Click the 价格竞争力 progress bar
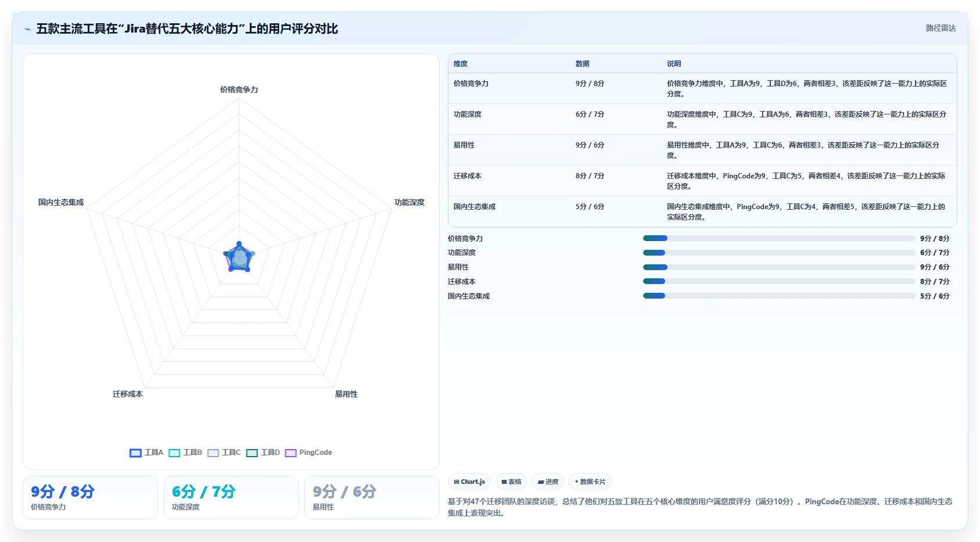980x542 pixels. pyautogui.click(x=779, y=238)
